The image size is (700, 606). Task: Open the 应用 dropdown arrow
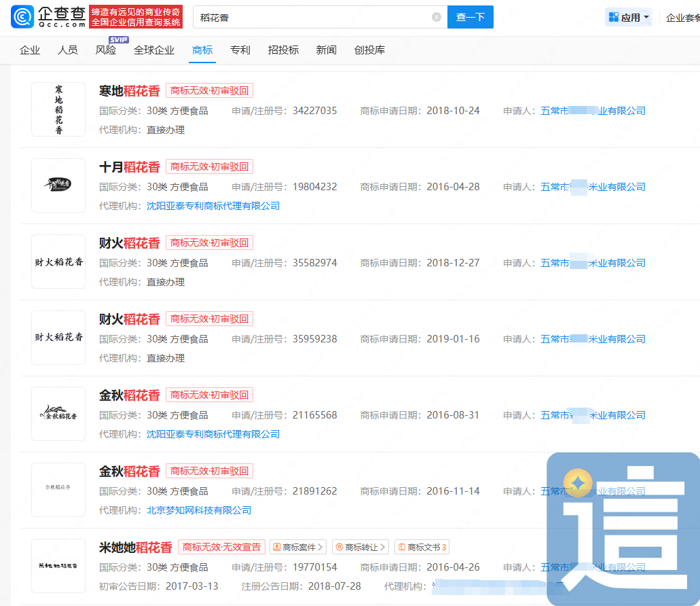646,17
